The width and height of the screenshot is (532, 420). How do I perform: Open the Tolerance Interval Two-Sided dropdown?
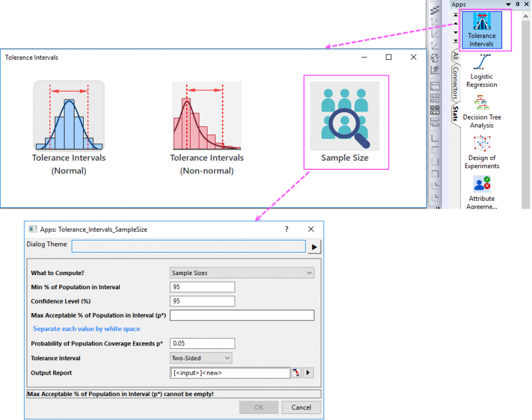point(201,358)
